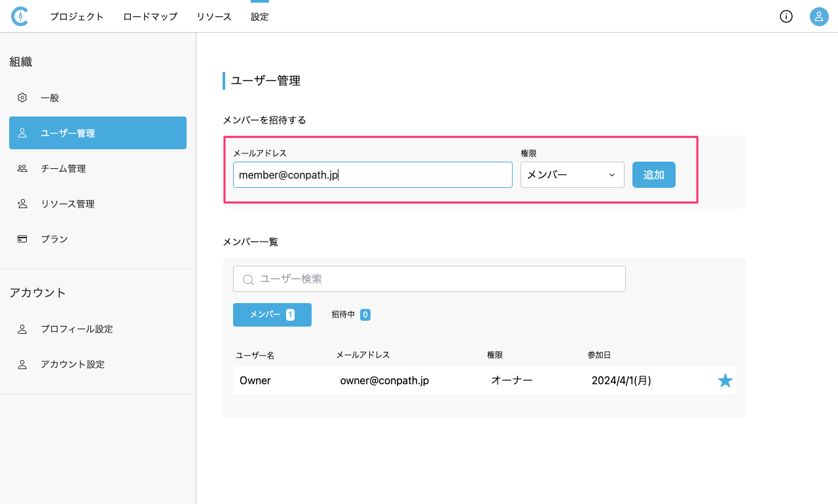838x504 pixels.
Task: Click the blue owner star icon
Action: [x=725, y=380]
